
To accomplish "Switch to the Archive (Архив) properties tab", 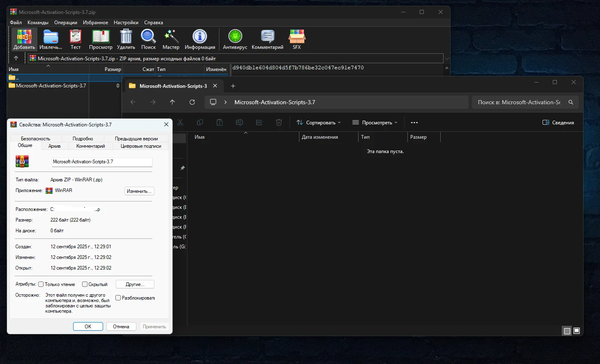I will pos(54,146).
